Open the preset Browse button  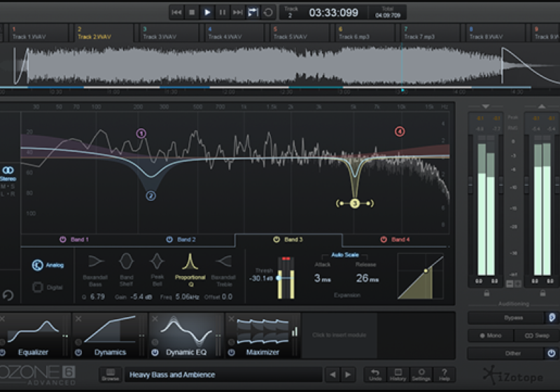pos(111,375)
